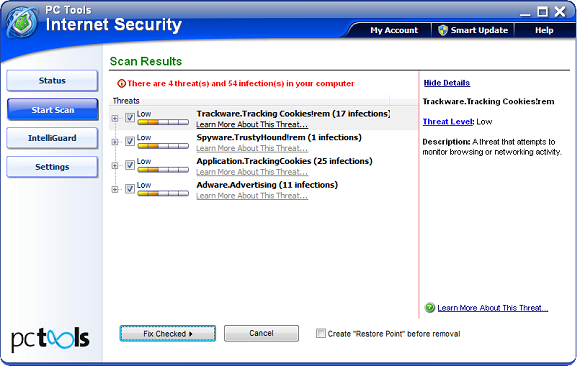The height and width of the screenshot is (366, 580).
Task: Close the Internet Security window
Action: pyautogui.click(x=560, y=12)
